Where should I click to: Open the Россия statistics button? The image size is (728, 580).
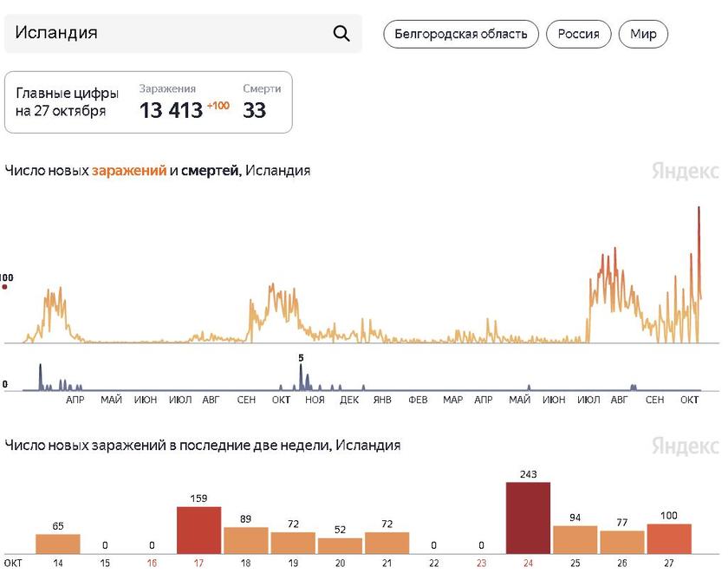579,34
